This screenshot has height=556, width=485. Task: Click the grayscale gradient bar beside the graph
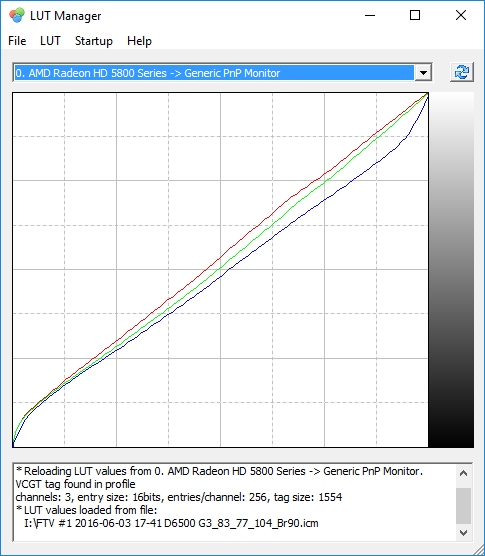[x=451, y=270]
